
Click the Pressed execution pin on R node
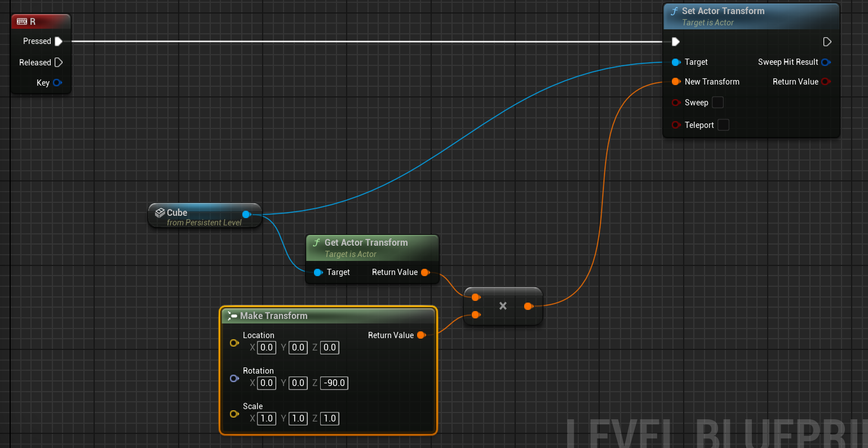[59, 41]
